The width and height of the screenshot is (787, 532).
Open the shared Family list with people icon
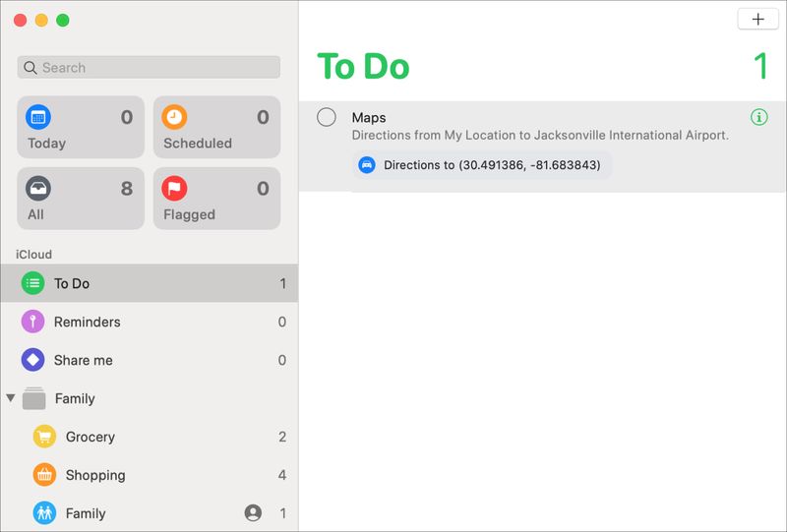coord(150,513)
